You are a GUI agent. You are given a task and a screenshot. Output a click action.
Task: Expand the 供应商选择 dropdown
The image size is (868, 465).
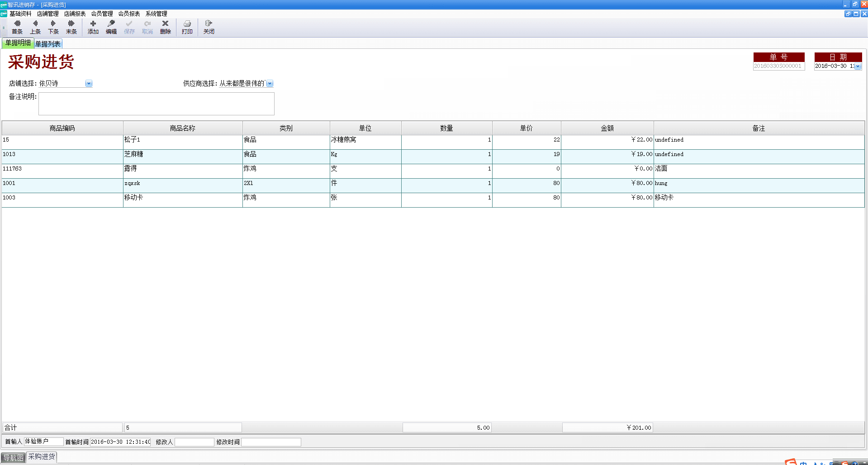coord(270,84)
